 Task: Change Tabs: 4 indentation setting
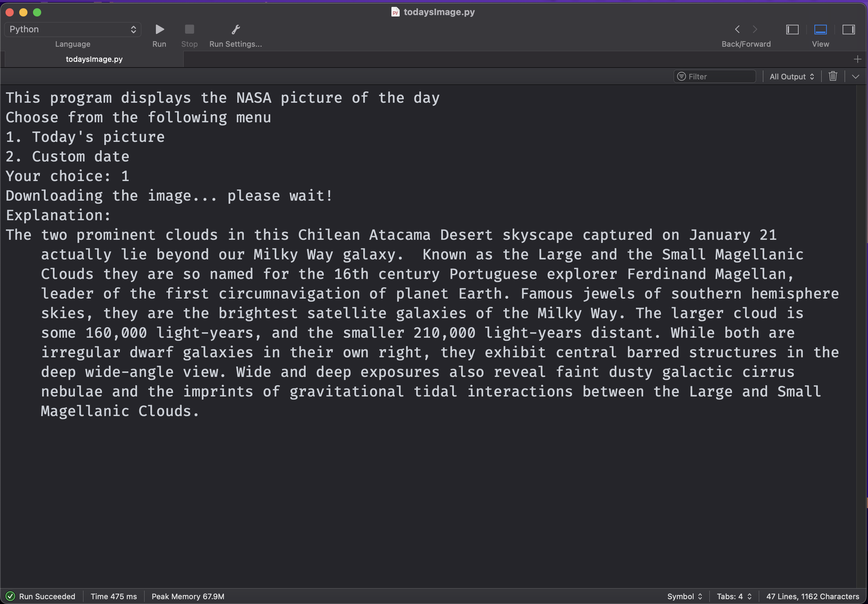click(734, 596)
